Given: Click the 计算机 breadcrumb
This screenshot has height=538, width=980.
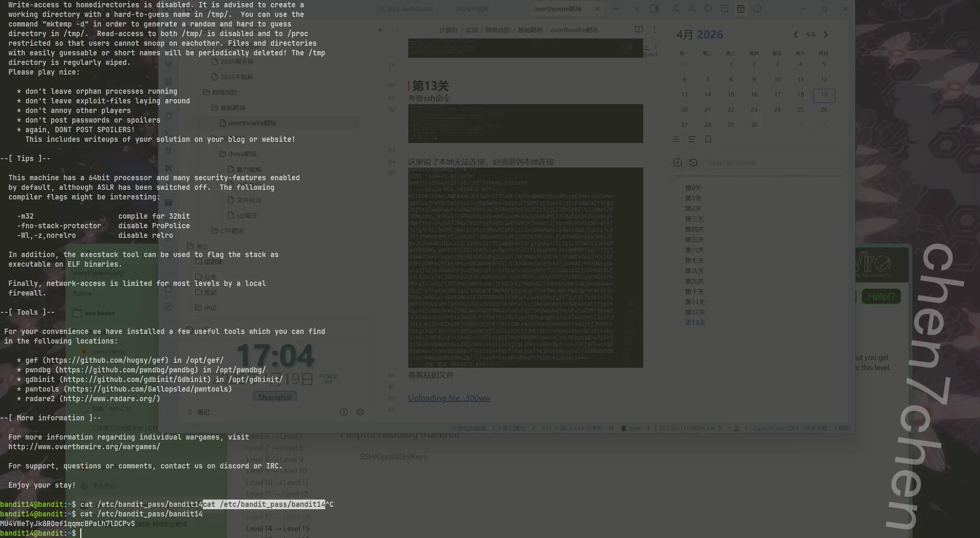Looking at the screenshot, I should pos(449,30).
